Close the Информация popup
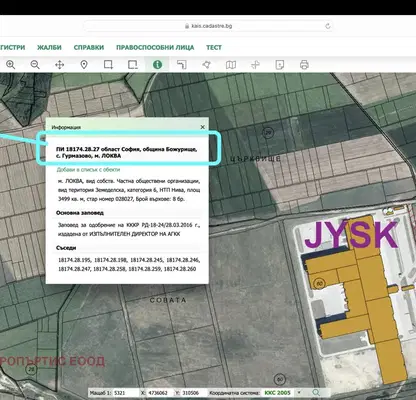The image size is (416, 400). point(203,127)
